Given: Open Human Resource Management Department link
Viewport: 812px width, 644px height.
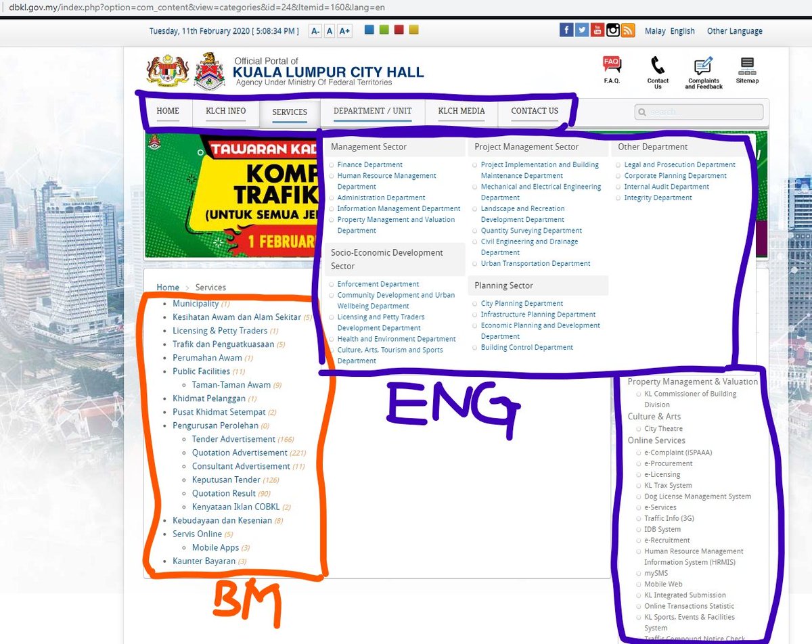Looking at the screenshot, I should (x=386, y=181).
